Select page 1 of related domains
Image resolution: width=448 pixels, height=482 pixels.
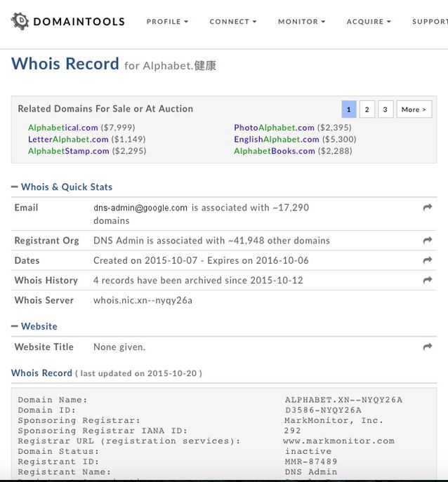click(349, 109)
